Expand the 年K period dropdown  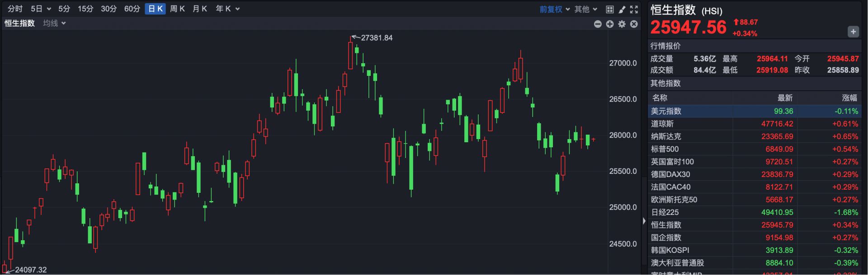[227, 9]
